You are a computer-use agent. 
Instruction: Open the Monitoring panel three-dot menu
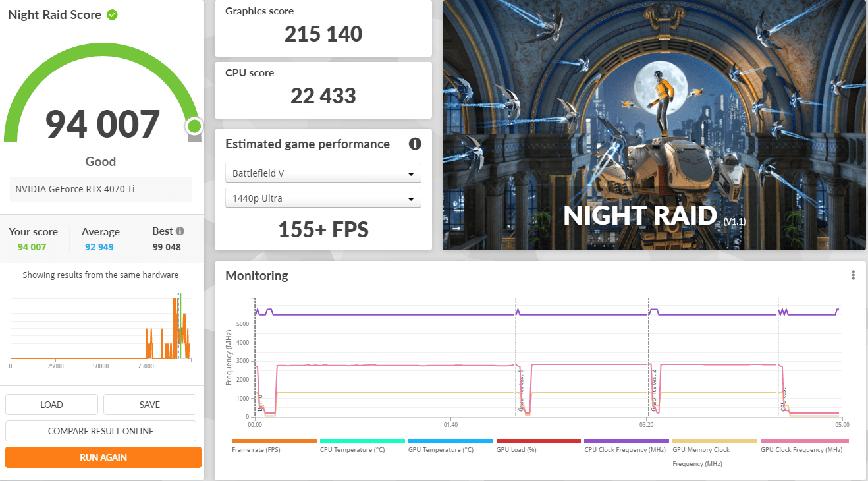[x=853, y=275]
